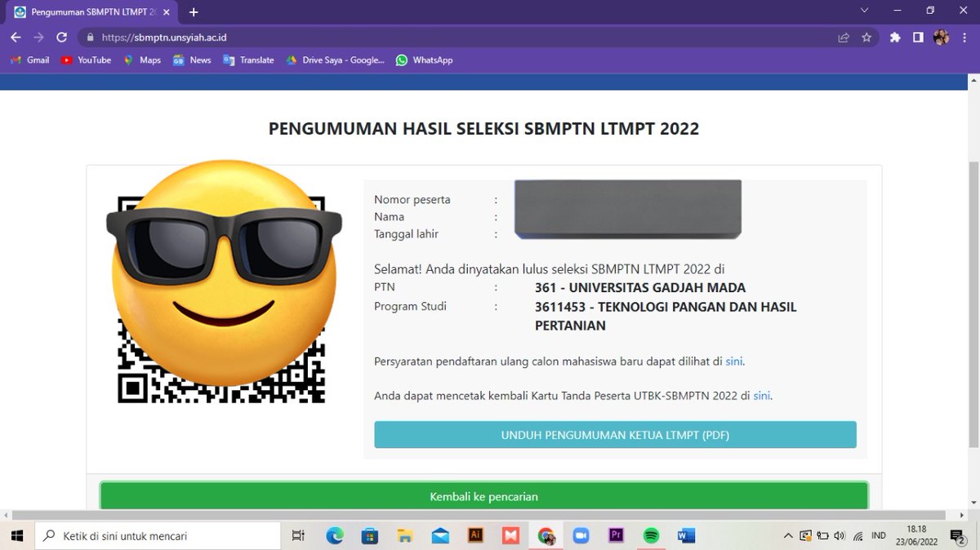Open File Explorer from taskbar
The height and width of the screenshot is (550, 980).
tap(405, 536)
